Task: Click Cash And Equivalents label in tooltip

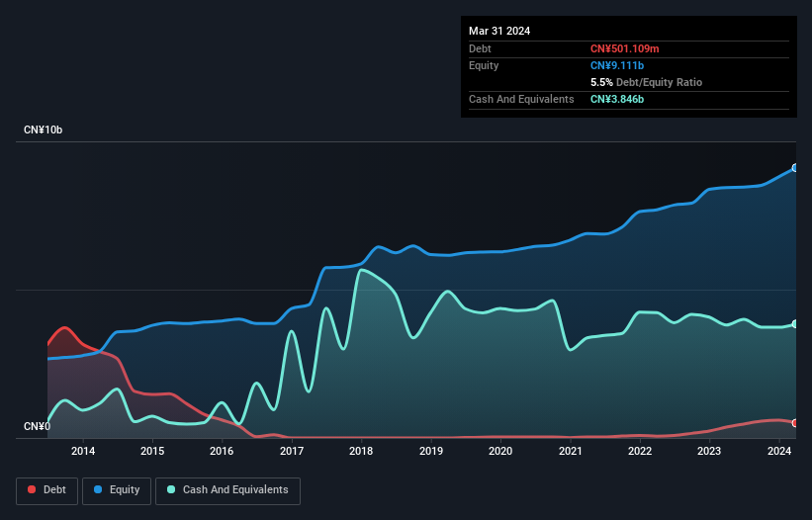Action: tap(521, 99)
